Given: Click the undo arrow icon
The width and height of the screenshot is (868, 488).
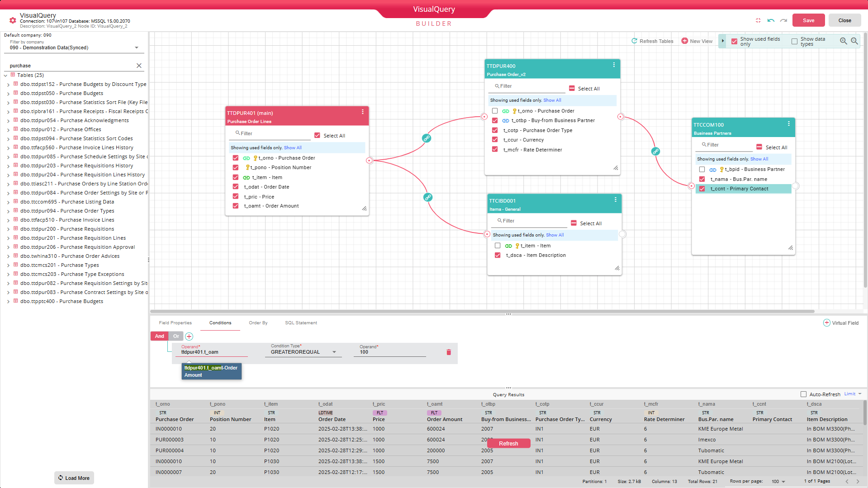Looking at the screenshot, I should [x=771, y=20].
